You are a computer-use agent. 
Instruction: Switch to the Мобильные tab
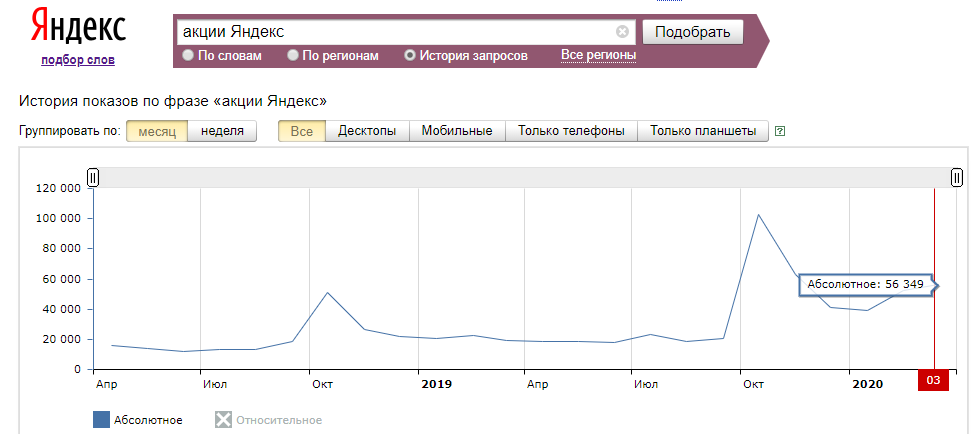coord(457,131)
